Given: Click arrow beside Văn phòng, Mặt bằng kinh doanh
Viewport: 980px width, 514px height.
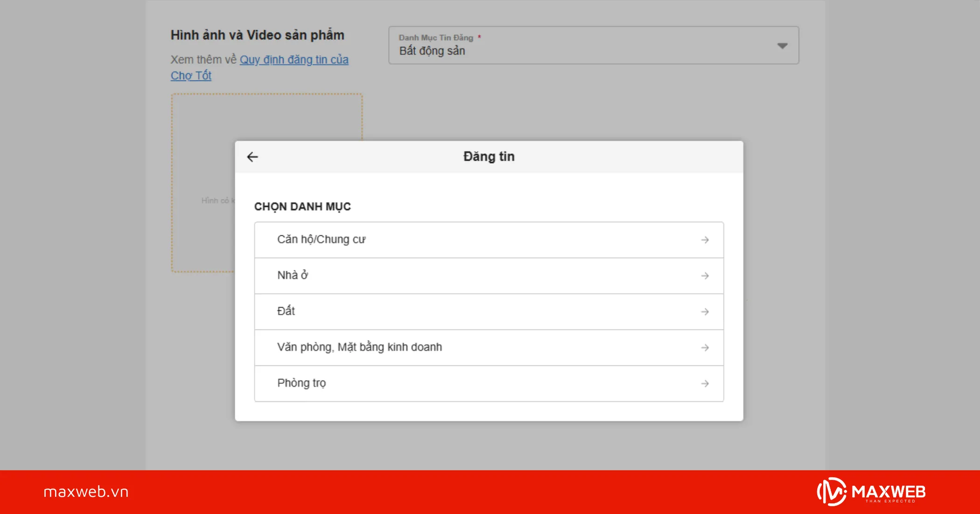Looking at the screenshot, I should 705,347.
